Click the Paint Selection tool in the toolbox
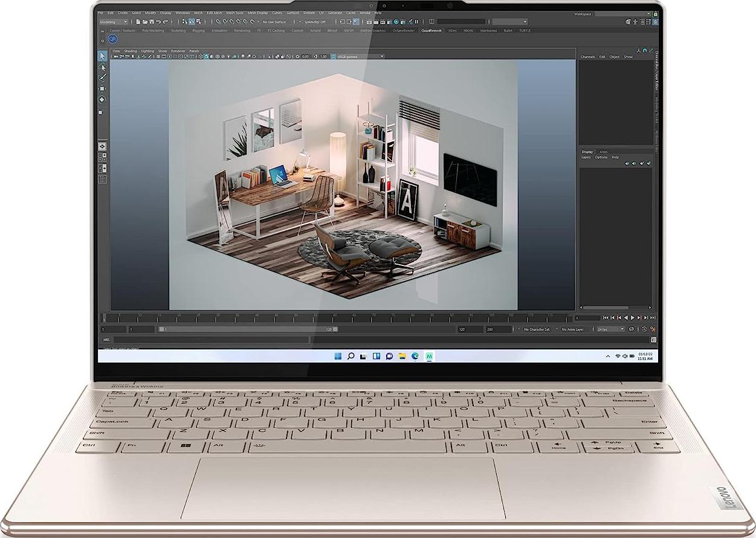The image size is (756, 538). [102, 77]
